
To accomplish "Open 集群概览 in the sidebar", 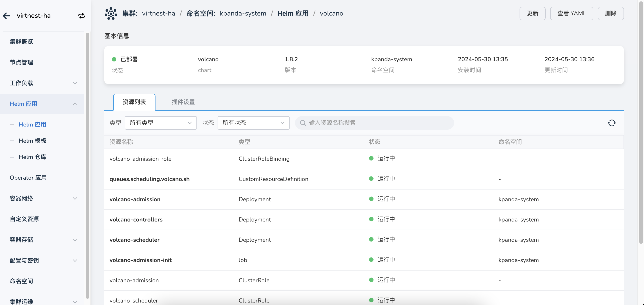I will pyautogui.click(x=21, y=42).
